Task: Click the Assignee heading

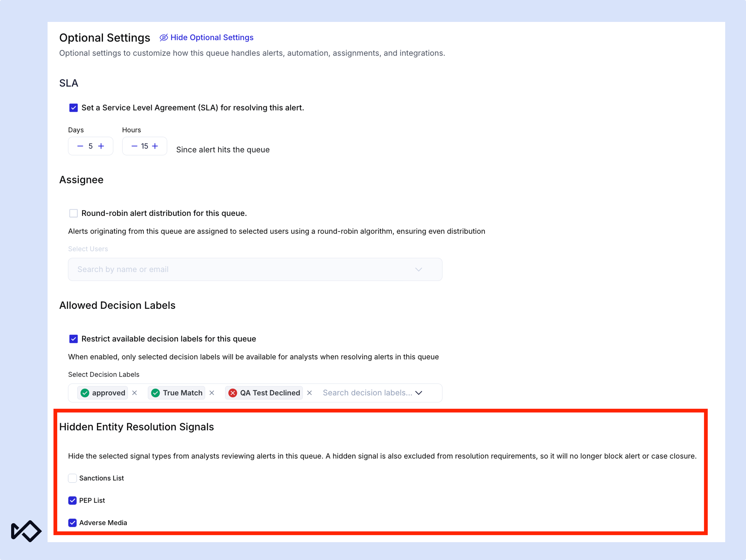Action: [x=81, y=180]
